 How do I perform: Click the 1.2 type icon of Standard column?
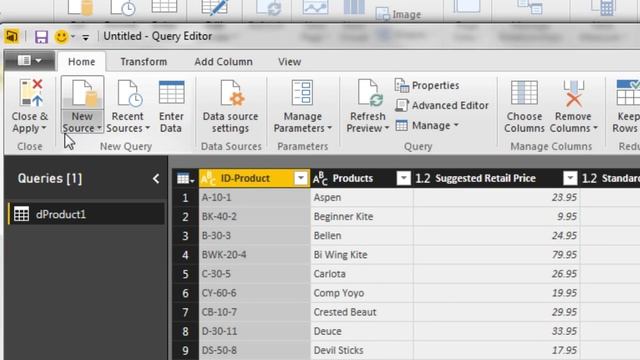click(x=589, y=178)
